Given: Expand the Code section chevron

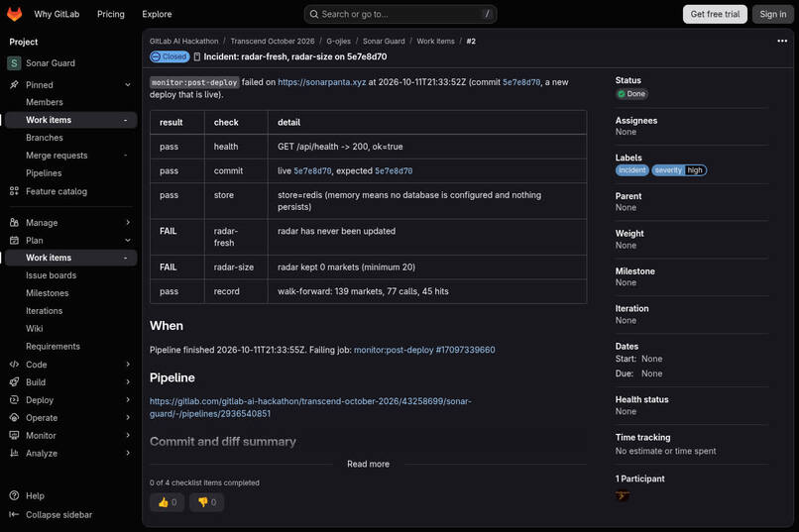Looking at the screenshot, I should (x=128, y=365).
